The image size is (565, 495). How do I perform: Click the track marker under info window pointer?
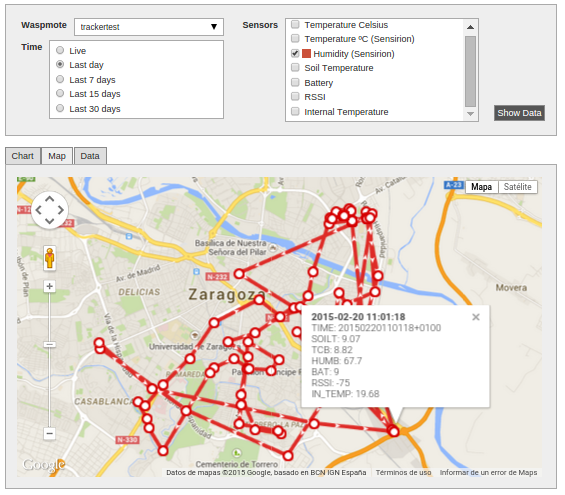click(394, 431)
